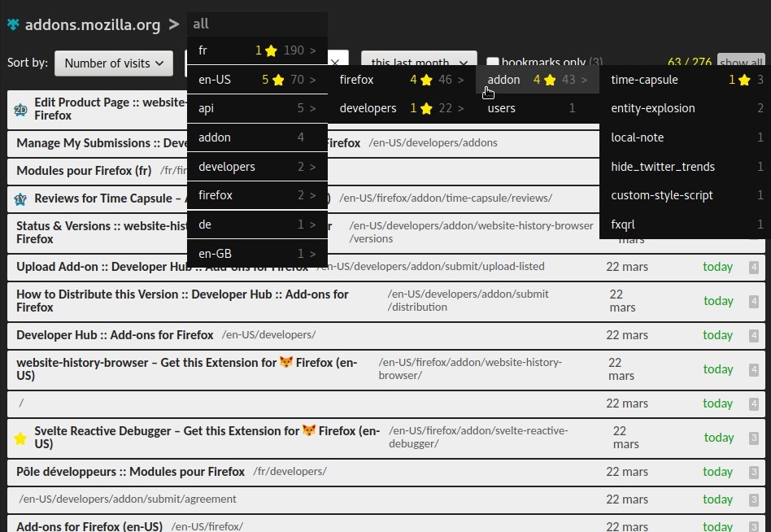The width and height of the screenshot is (771, 532).
Task: Select the fxqrl addon entry
Action: pos(685,225)
